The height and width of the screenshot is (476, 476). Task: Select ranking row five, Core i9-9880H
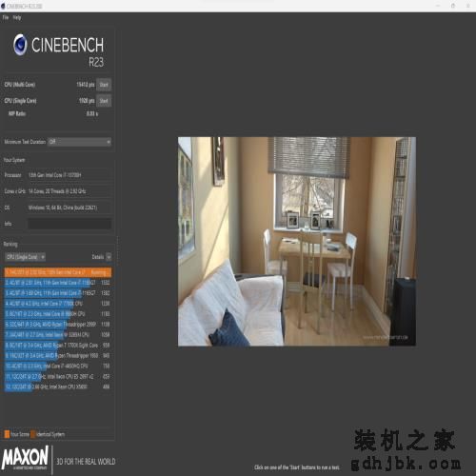pyautogui.click(x=58, y=314)
